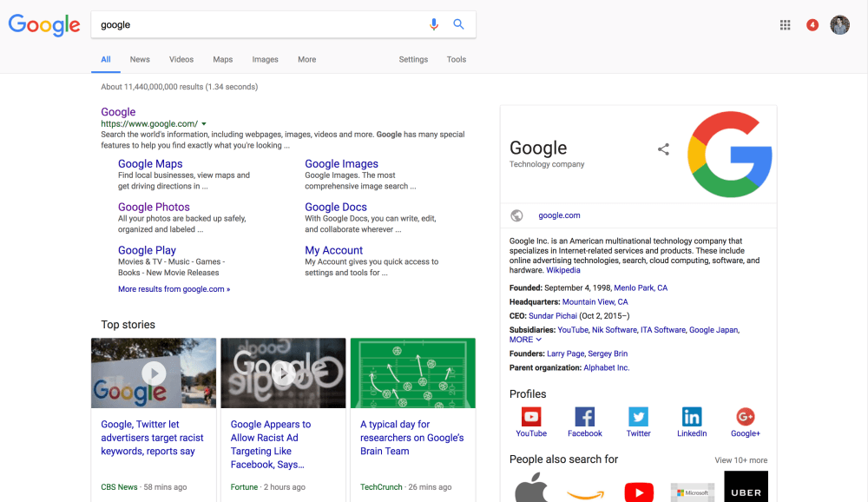The image size is (868, 502).
Task: Open the main Google result title
Action: (x=118, y=112)
